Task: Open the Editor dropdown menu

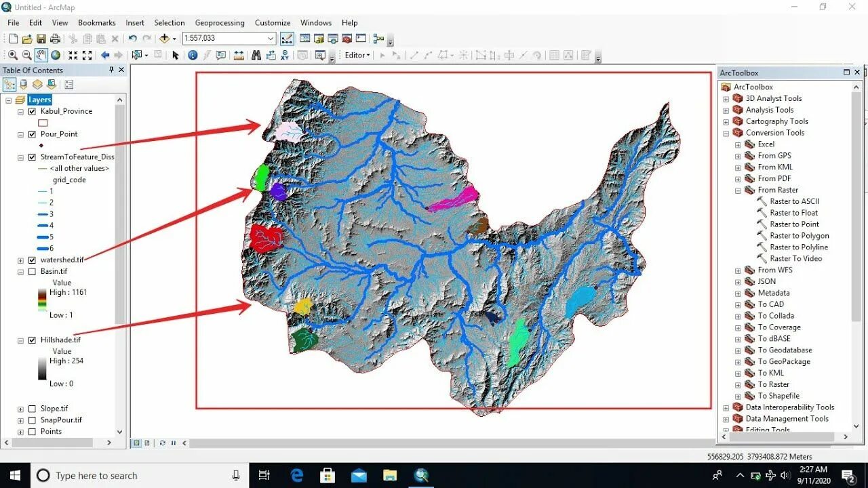Action: (357, 56)
